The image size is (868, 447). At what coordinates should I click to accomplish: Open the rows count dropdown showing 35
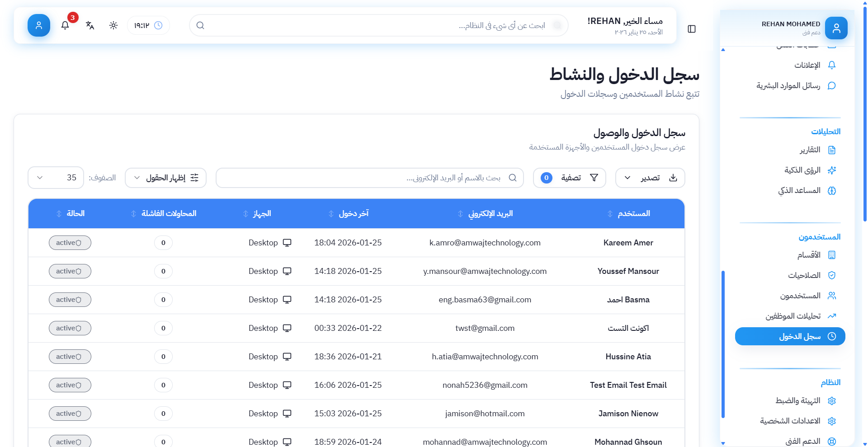[56, 178]
